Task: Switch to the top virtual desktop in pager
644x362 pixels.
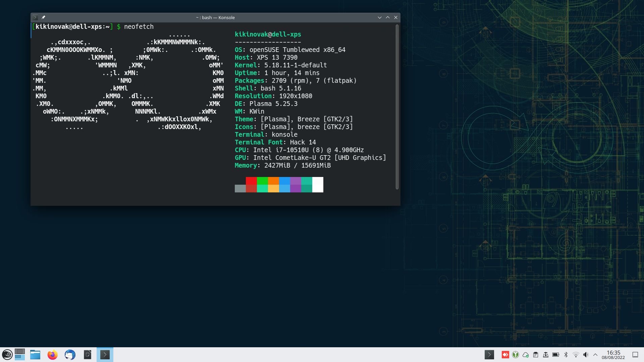Action: pos(20,351)
